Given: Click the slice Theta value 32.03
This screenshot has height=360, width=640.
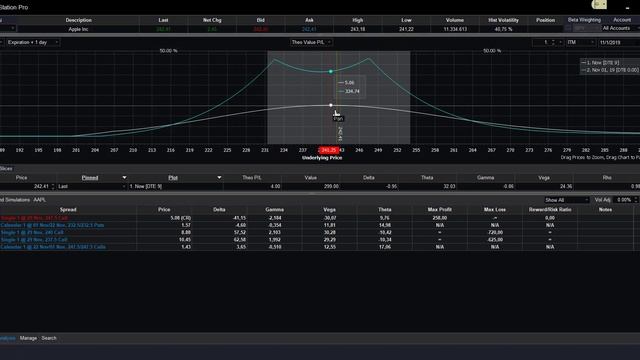Looking at the screenshot, I should (449, 187).
